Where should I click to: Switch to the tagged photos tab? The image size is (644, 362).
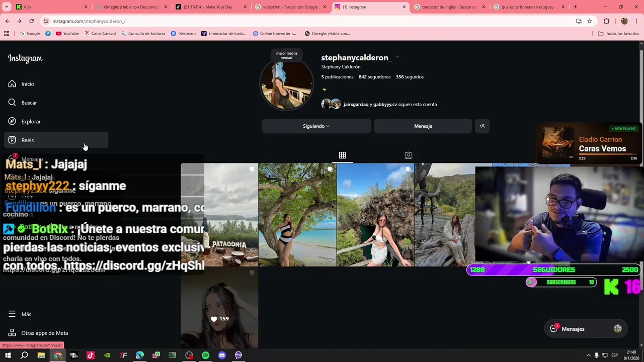(x=409, y=155)
